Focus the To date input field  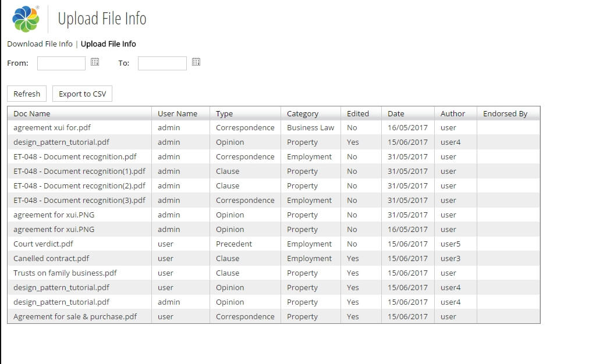pos(162,63)
